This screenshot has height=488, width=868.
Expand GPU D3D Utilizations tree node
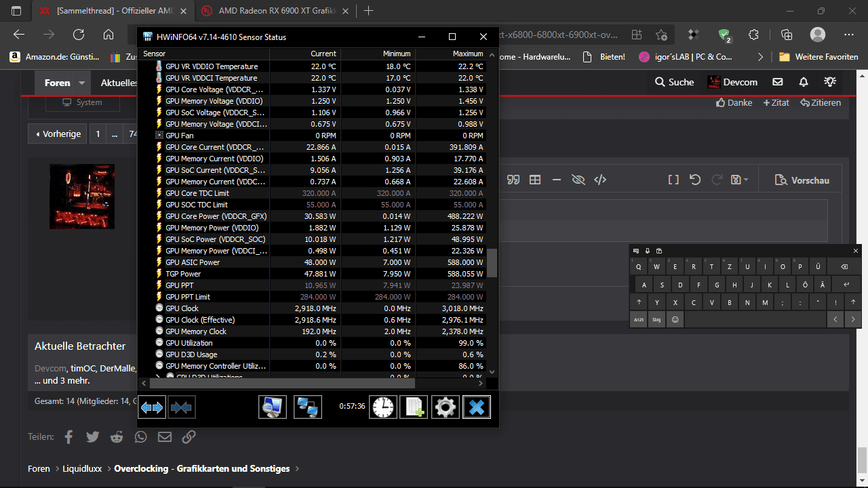[x=158, y=376]
